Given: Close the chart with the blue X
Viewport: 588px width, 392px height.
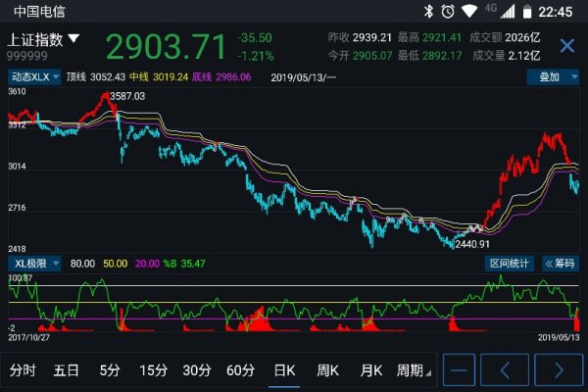Looking at the screenshot, I should point(566,46).
